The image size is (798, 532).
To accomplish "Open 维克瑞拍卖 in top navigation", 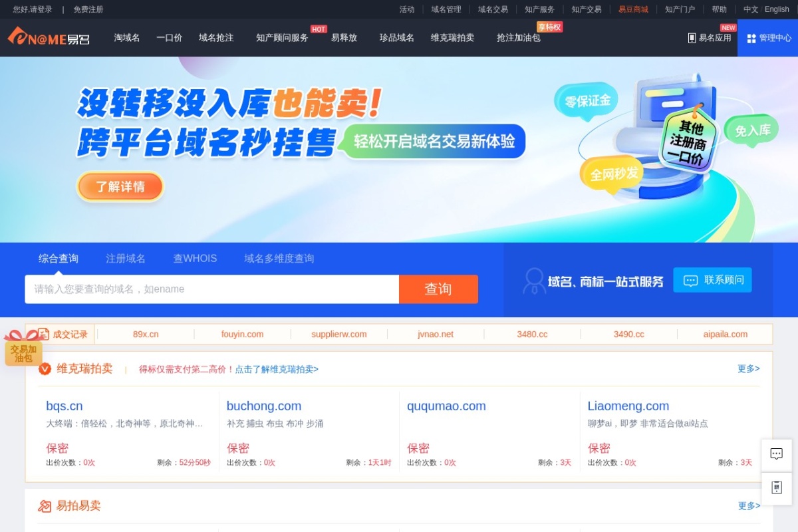I will tap(452, 38).
